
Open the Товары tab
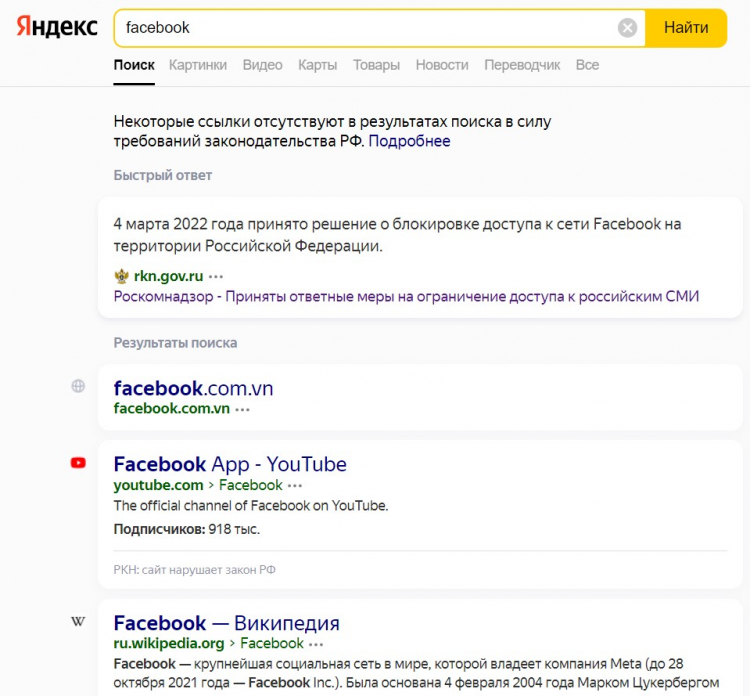[x=376, y=65]
